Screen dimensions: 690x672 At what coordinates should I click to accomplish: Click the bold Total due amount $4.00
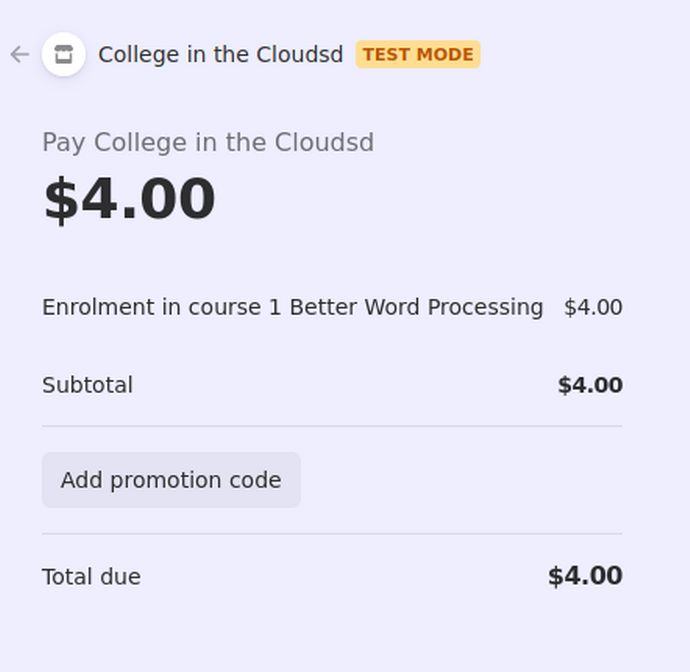pyautogui.click(x=585, y=576)
